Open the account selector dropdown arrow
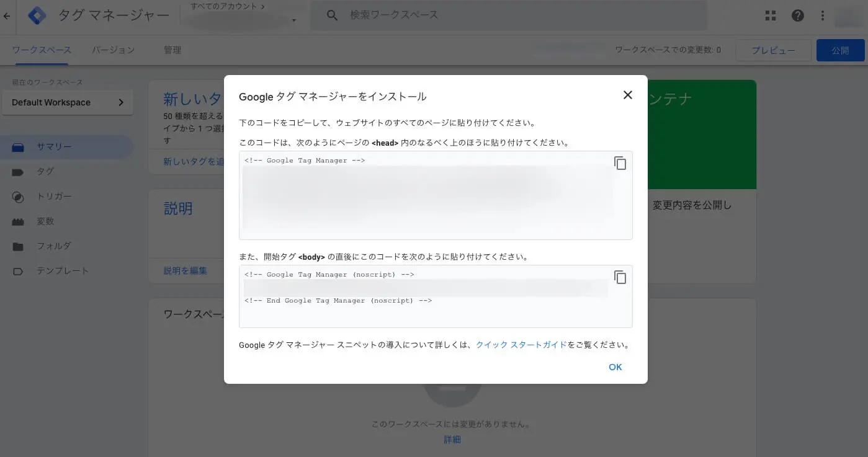868x457 pixels. coord(294,20)
